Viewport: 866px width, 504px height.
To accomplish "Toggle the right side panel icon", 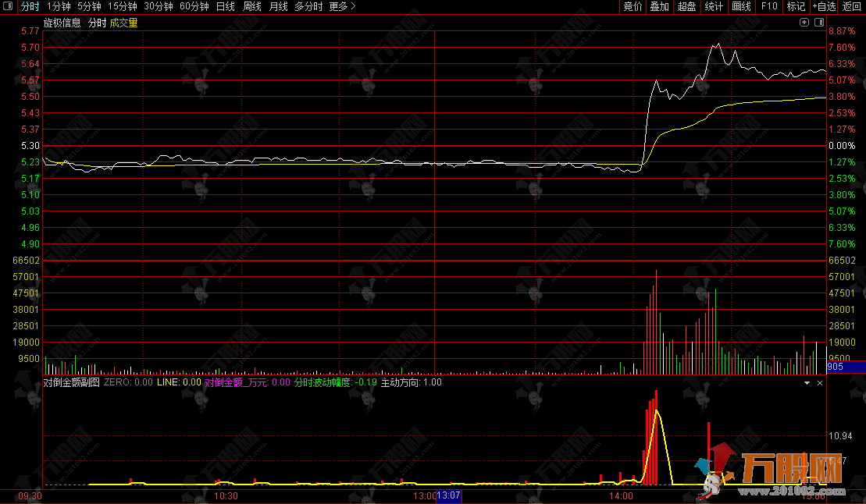I will (818, 23).
